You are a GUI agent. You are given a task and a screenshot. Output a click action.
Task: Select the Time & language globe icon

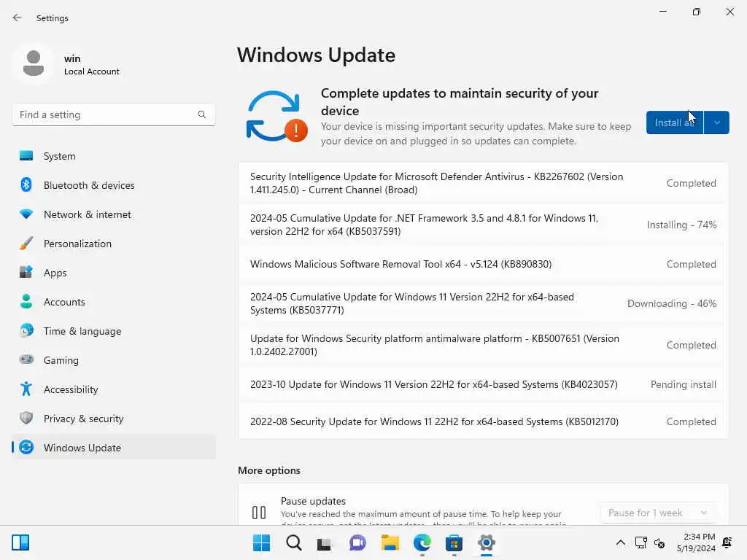click(26, 330)
